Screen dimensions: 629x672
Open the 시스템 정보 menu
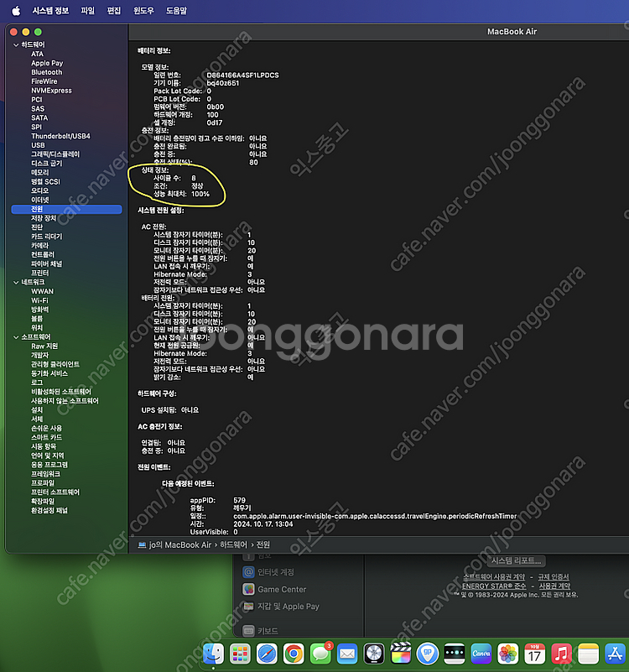click(50, 11)
